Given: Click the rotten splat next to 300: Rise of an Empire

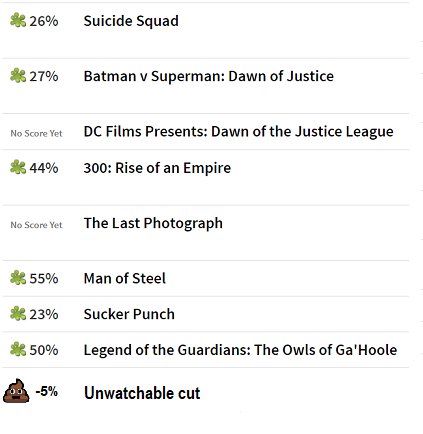Looking at the screenshot, I should point(18,167).
